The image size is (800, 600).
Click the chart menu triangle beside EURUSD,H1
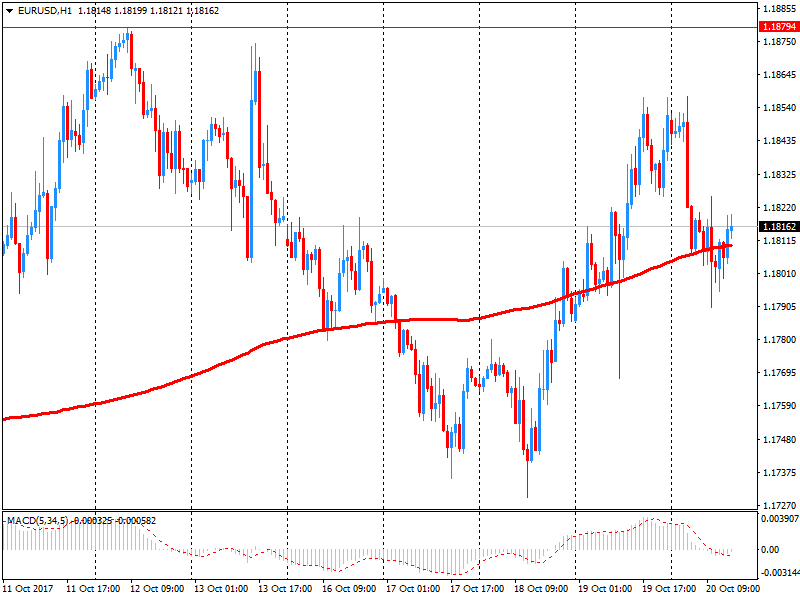coord(9,10)
